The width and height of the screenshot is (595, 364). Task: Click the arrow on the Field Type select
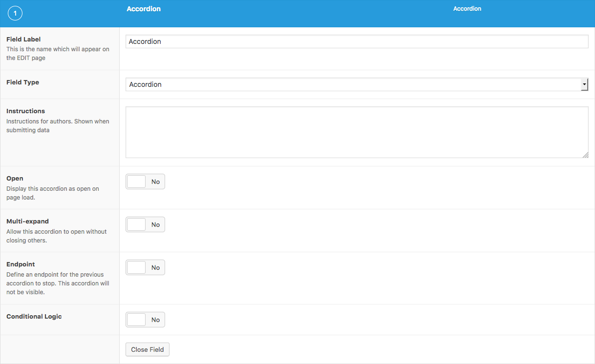(x=584, y=84)
